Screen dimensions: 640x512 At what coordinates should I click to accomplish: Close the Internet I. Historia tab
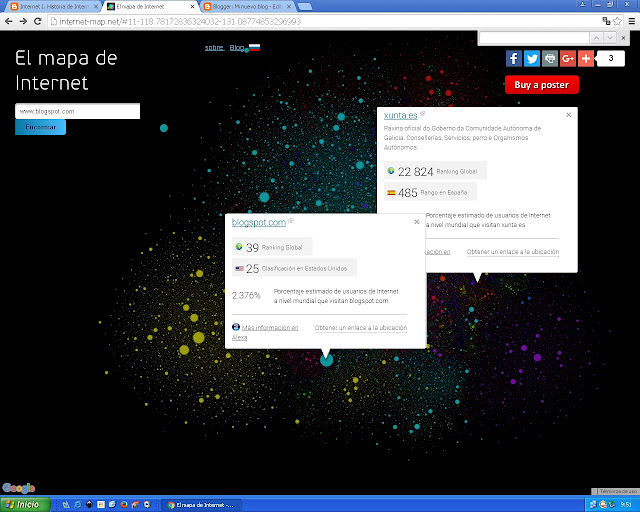96,7
